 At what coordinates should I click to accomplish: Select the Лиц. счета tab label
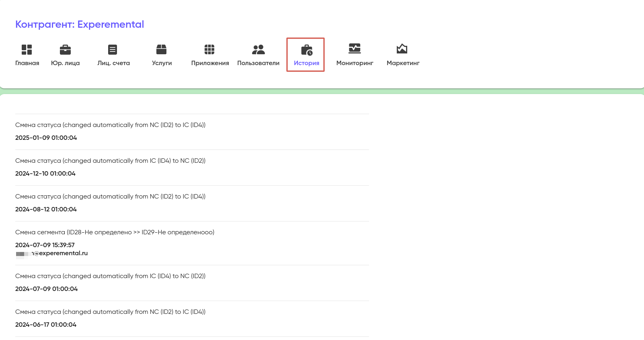tap(113, 63)
